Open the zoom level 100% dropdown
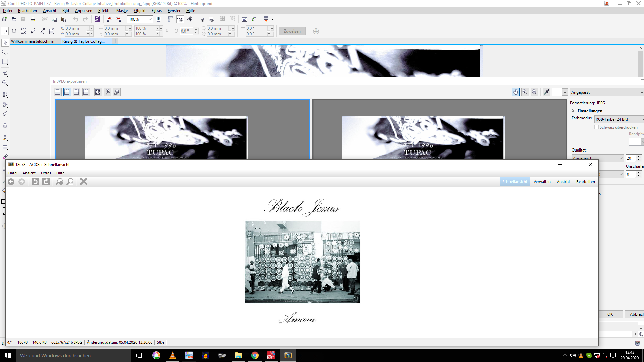The height and width of the screenshot is (362, 644). (x=150, y=19)
